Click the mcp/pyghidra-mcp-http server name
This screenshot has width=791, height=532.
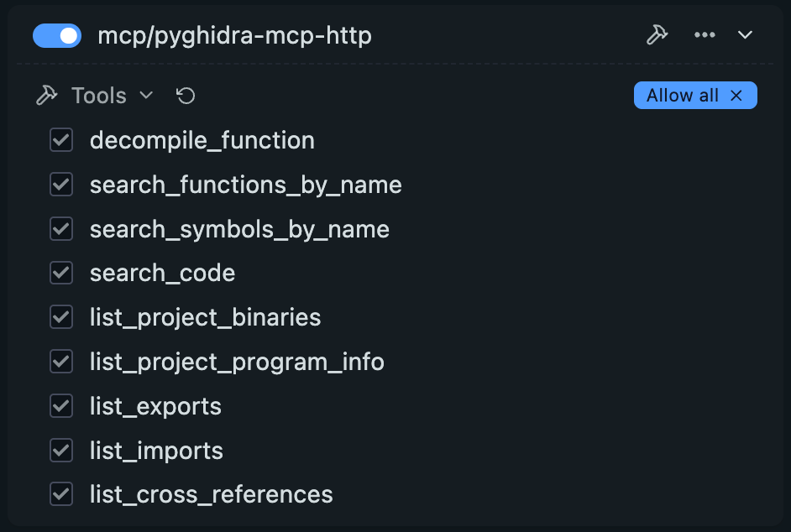[234, 36]
